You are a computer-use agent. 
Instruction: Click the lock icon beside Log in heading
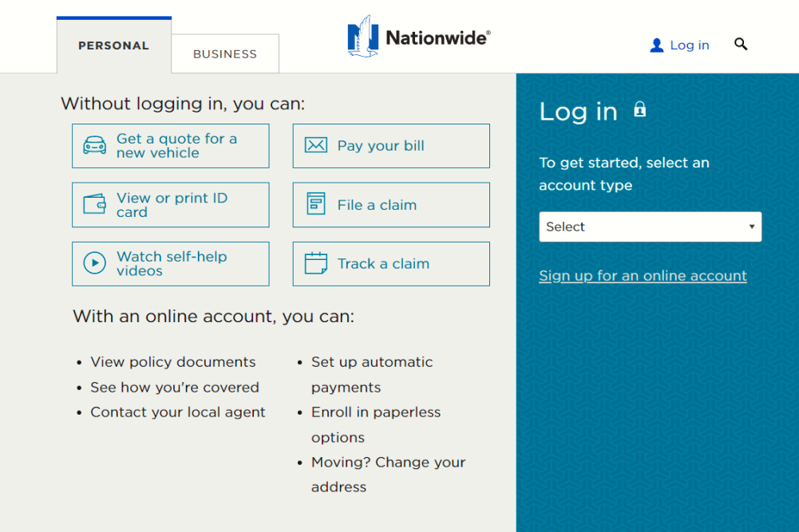639,108
